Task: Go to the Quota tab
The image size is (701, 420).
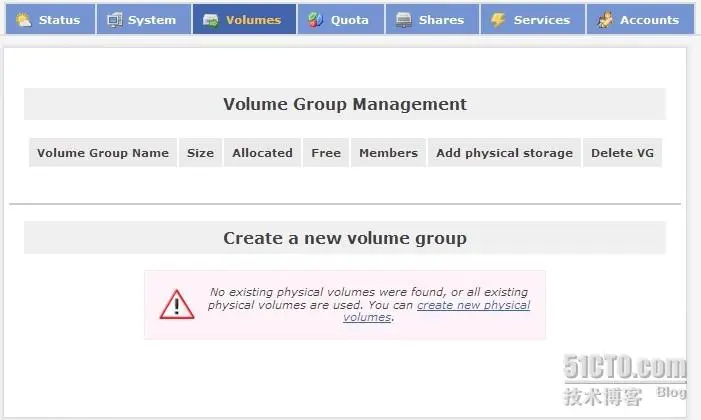Action: point(341,19)
